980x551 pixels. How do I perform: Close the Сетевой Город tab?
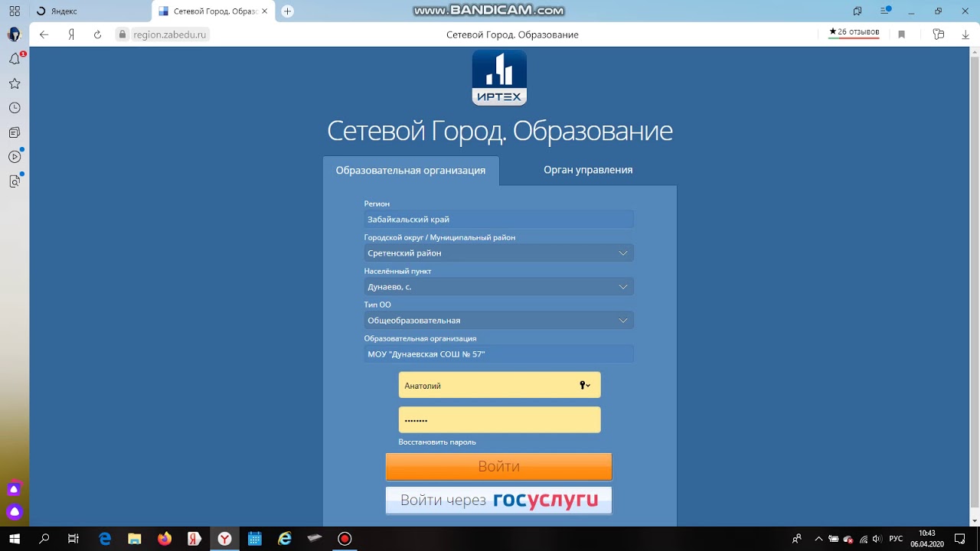pyautogui.click(x=265, y=11)
